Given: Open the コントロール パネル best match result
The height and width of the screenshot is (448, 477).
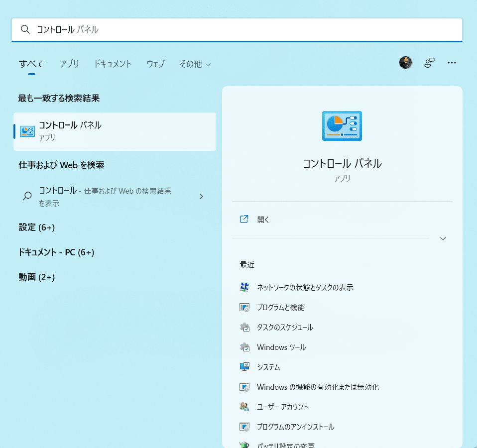Looking at the screenshot, I should [x=115, y=131].
